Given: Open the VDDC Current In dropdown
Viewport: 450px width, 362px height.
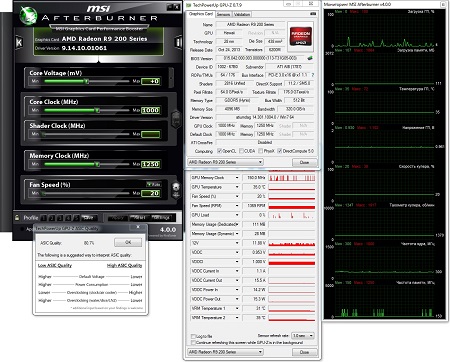Looking at the screenshot, I should 237,271.
